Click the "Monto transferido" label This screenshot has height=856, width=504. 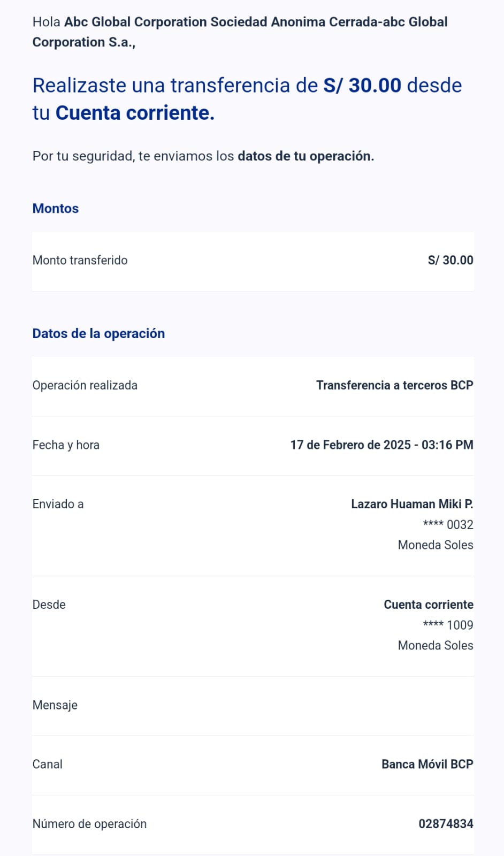coord(80,261)
